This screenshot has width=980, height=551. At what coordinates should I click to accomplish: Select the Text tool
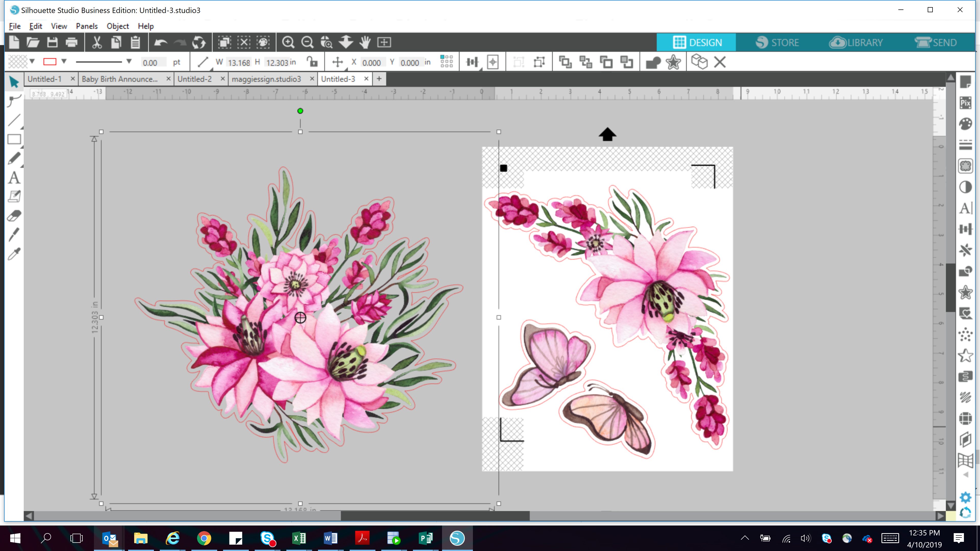coord(14,178)
